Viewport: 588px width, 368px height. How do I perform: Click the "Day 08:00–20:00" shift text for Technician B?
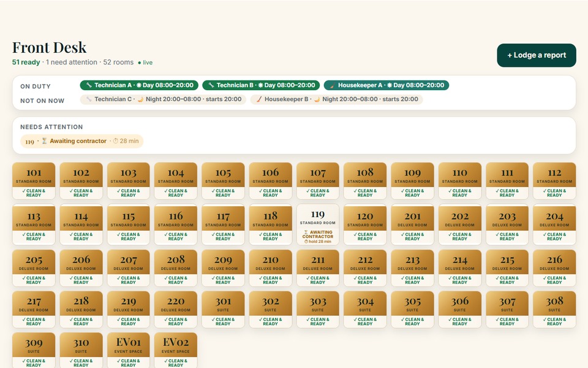(290, 85)
